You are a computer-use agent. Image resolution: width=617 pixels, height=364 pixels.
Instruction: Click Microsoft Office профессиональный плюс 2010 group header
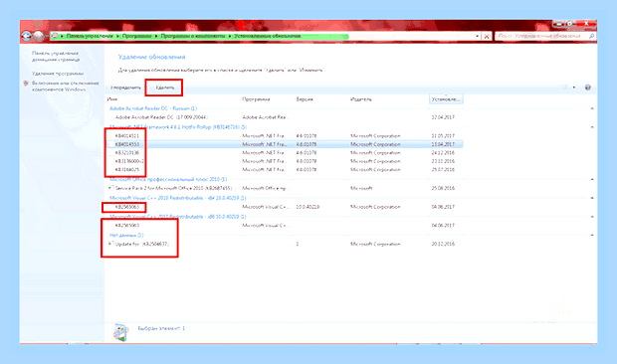tap(168, 179)
